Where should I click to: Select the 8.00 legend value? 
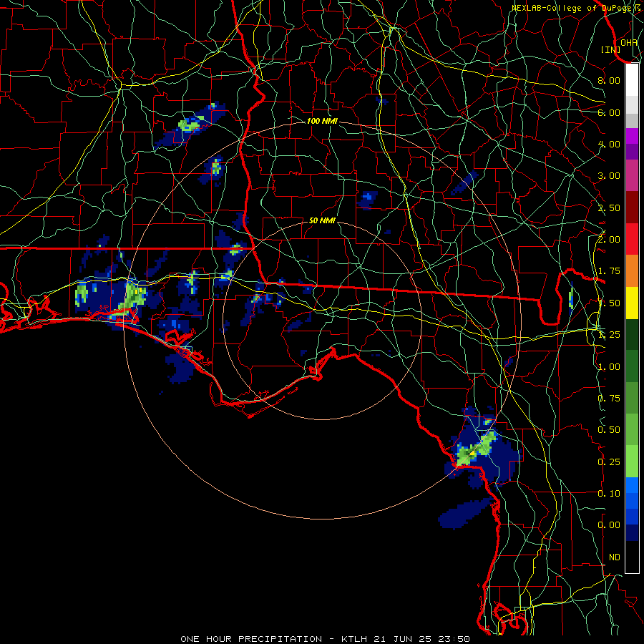[609, 80]
